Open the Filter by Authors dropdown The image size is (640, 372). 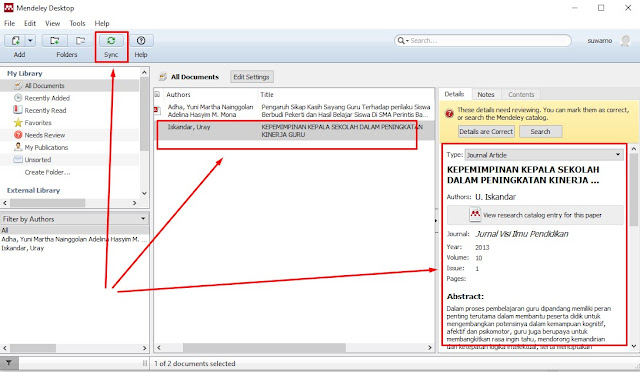75,219
